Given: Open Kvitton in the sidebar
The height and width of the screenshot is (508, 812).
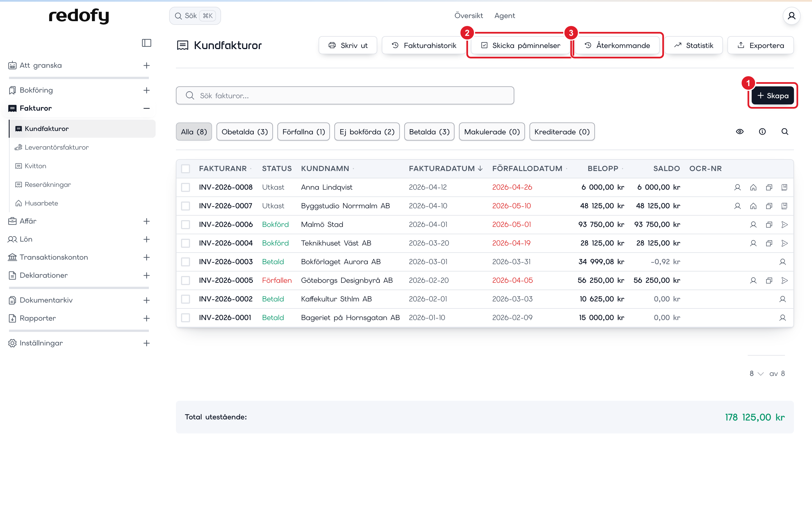Looking at the screenshot, I should click(x=36, y=166).
